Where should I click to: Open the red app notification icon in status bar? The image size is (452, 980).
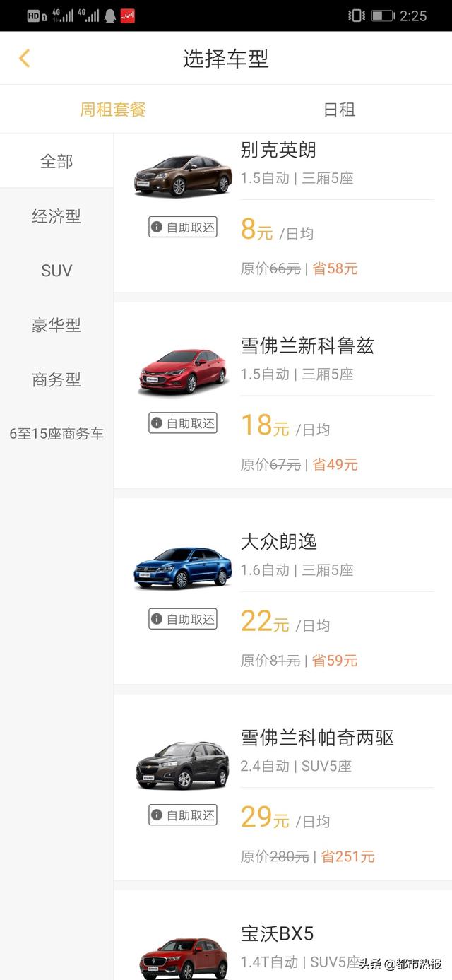pyautogui.click(x=128, y=16)
